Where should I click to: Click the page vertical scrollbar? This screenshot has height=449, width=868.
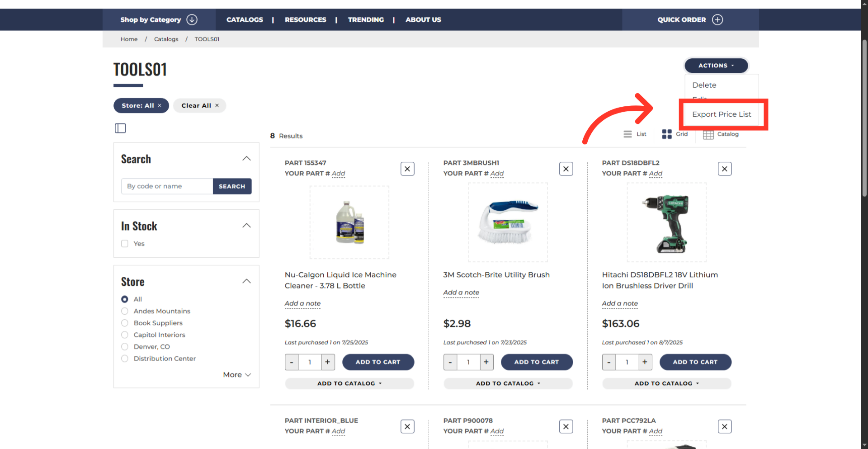[x=864, y=118]
